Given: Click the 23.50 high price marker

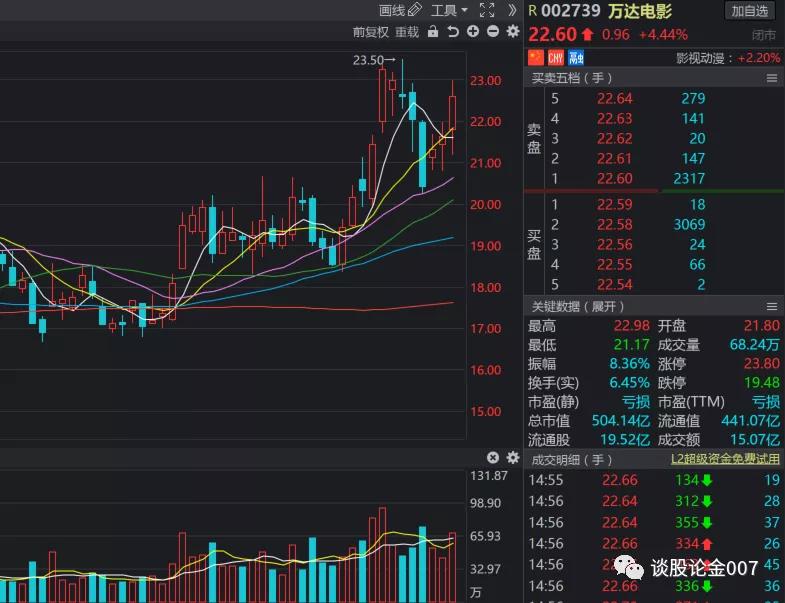Looking at the screenshot, I should click(x=374, y=60).
